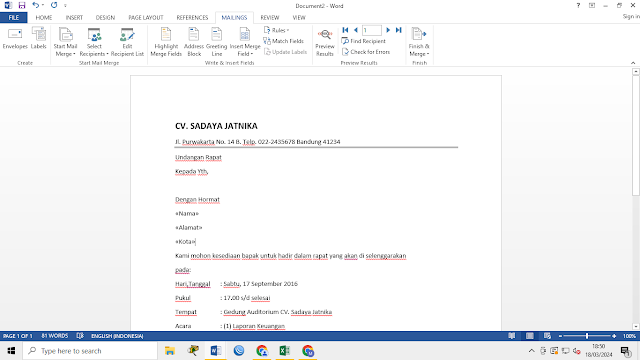Open the notification center icon
This screenshot has width=640, height=360.
pyautogui.click(x=626, y=351)
